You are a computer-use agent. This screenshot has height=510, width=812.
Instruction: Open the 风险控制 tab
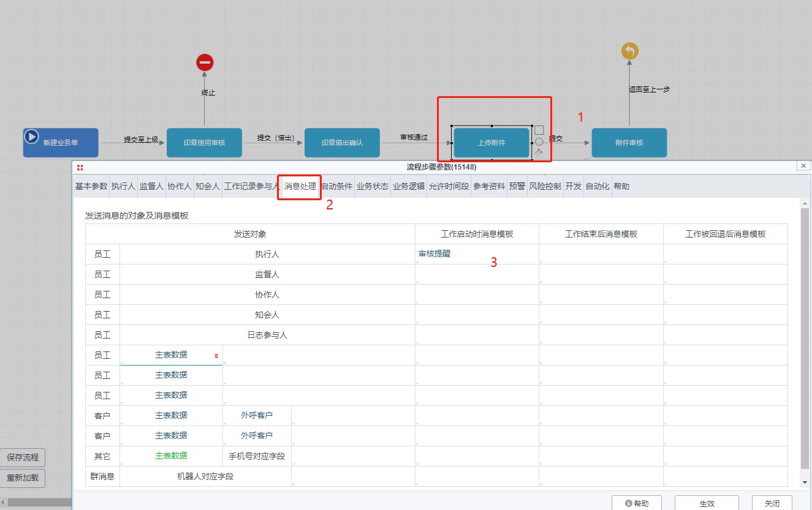(x=545, y=186)
